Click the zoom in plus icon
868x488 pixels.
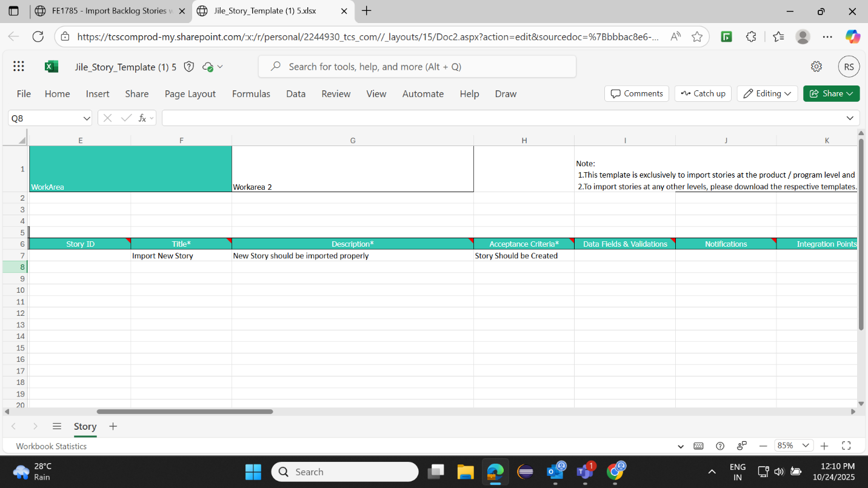pyautogui.click(x=824, y=446)
